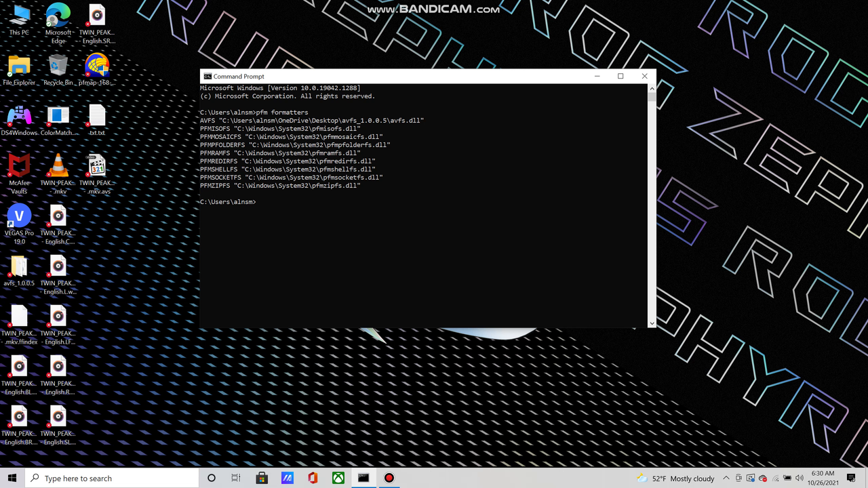
Task: Select the TWIN_PEAK English.R audio file
Action: [x=58, y=375]
